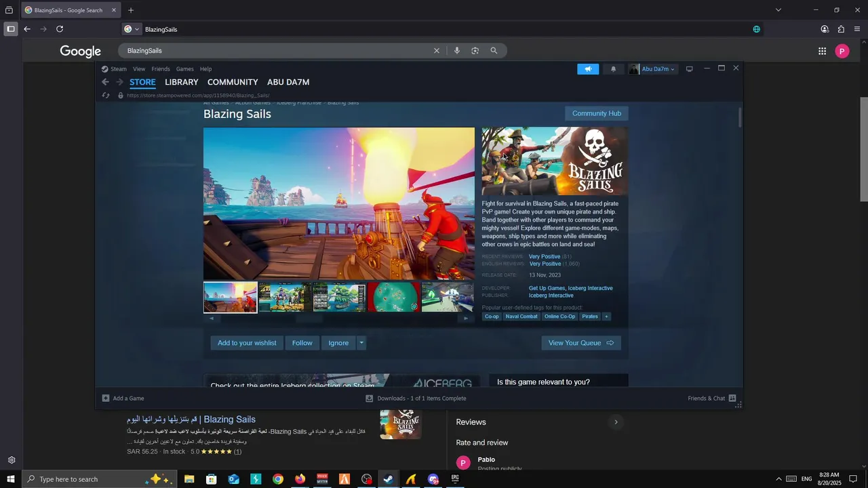Screen dimensions: 868x488
Task: Open browser profile icon
Action: 825,29
